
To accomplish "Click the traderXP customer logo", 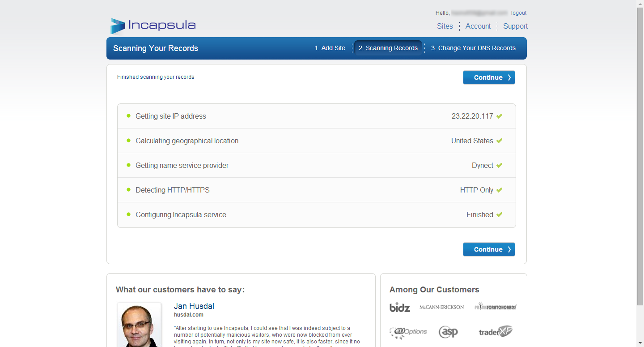I will click(x=496, y=332).
